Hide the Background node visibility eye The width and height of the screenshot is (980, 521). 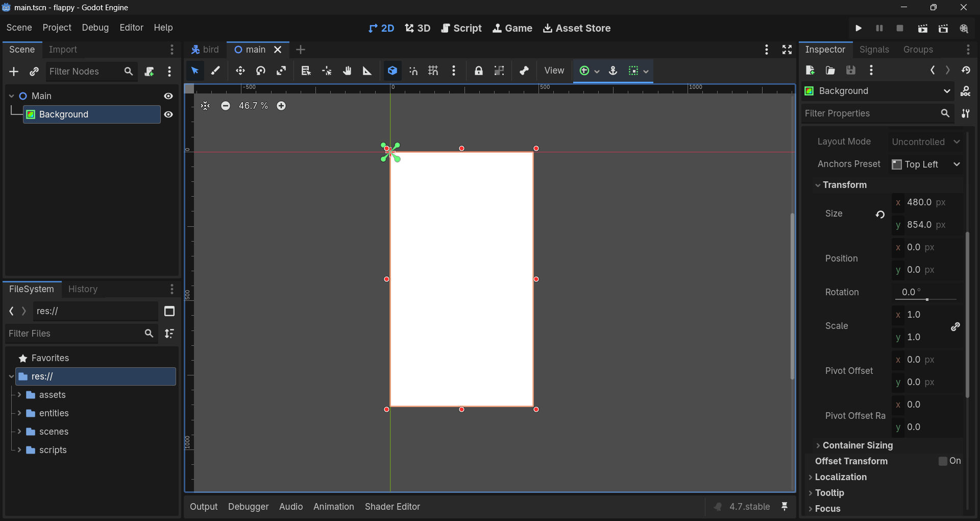pos(168,114)
